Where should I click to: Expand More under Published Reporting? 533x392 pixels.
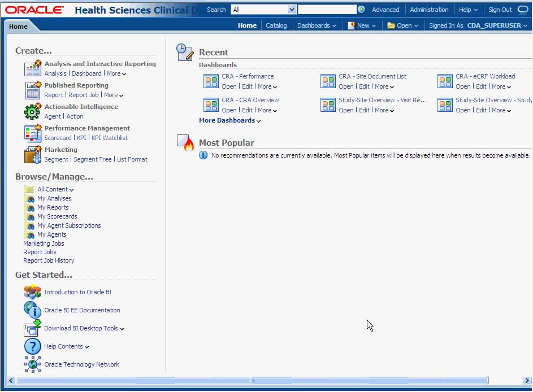pos(114,95)
